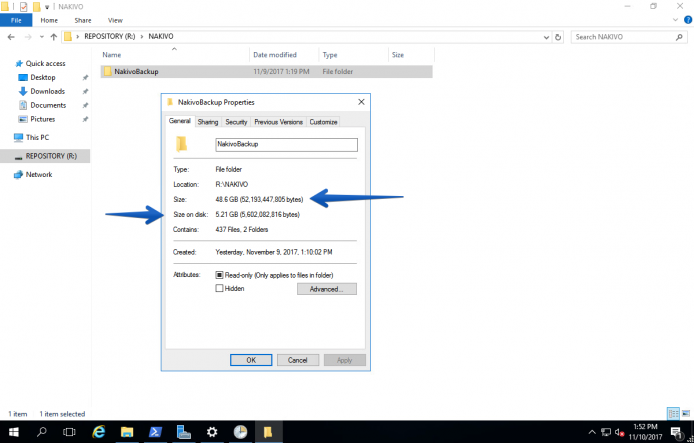Open the File ribbon tab
The width and height of the screenshot is (694, 443).
(16, 20)
